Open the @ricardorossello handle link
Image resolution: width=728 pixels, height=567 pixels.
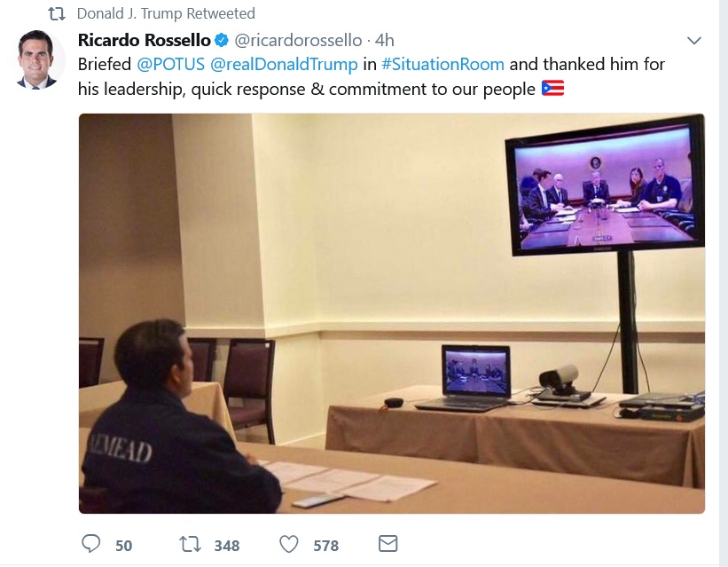pos(298,41)
